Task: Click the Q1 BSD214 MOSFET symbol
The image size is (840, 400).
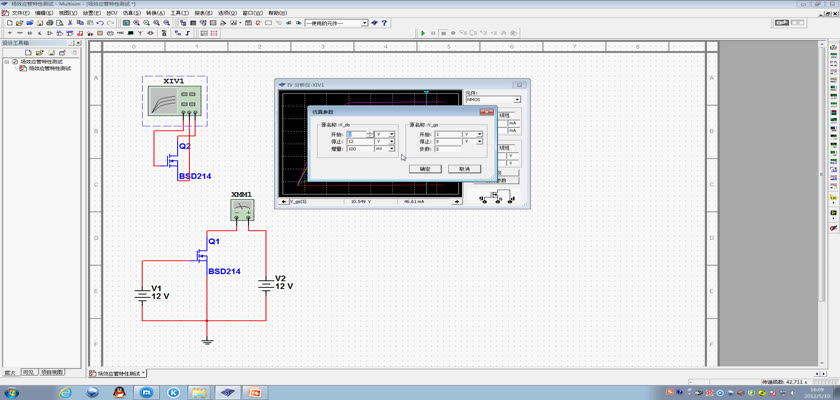Action: (203, 258)
